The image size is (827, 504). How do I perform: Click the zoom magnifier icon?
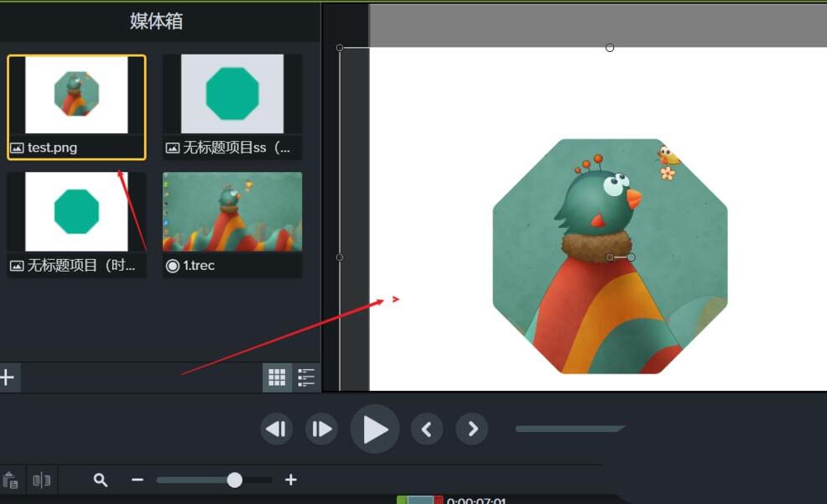coord(101,480)
